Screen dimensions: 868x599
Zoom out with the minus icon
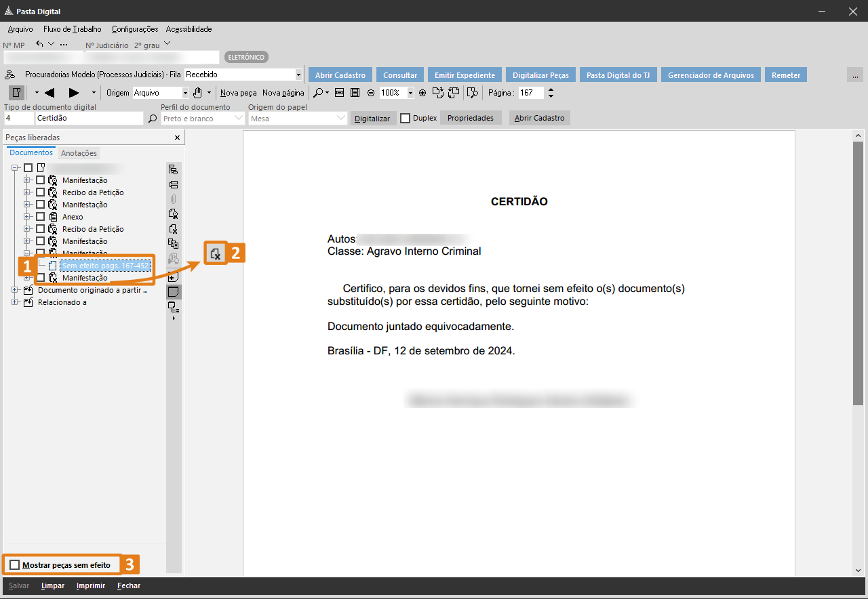point(371,93)
